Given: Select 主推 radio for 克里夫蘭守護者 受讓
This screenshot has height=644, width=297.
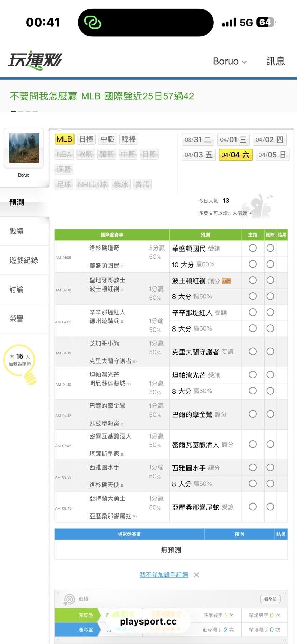Looking at the screenshot, I should point(253,352).
